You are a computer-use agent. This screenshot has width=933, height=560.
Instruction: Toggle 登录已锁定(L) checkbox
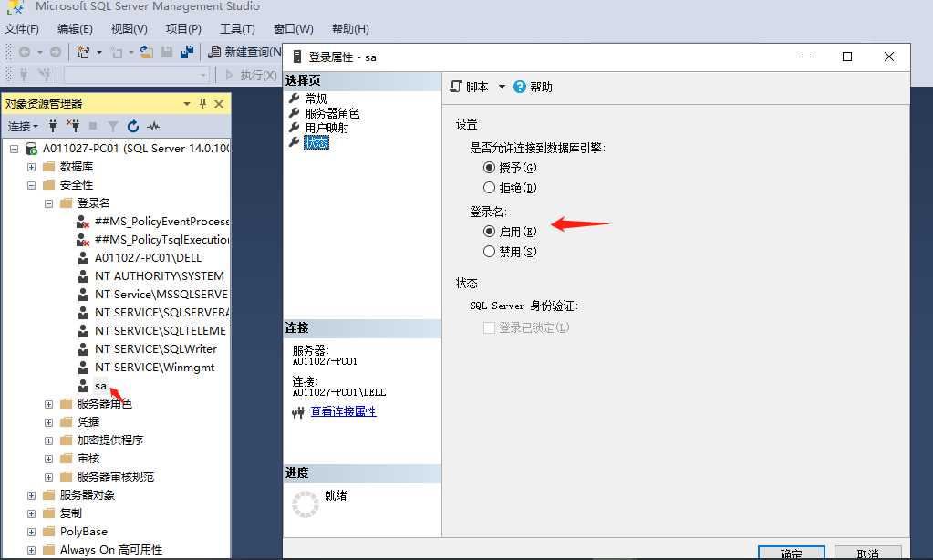(x=489, y=328)
